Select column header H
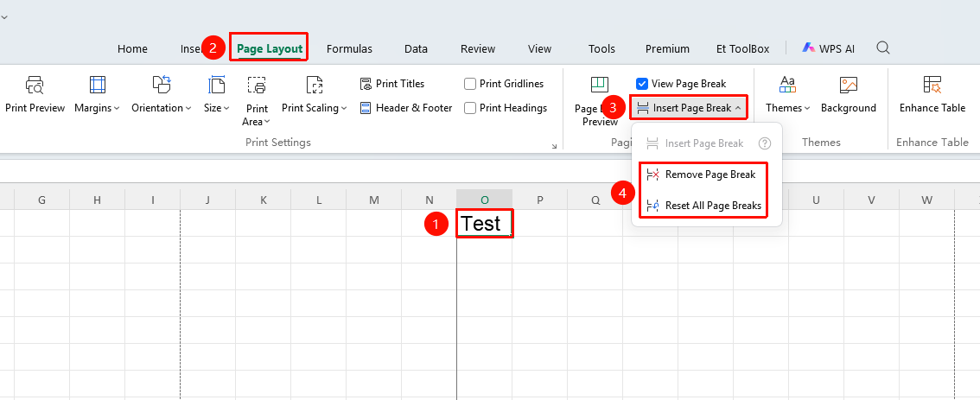This screenshot has width=980, height=400. pos(97,200)
